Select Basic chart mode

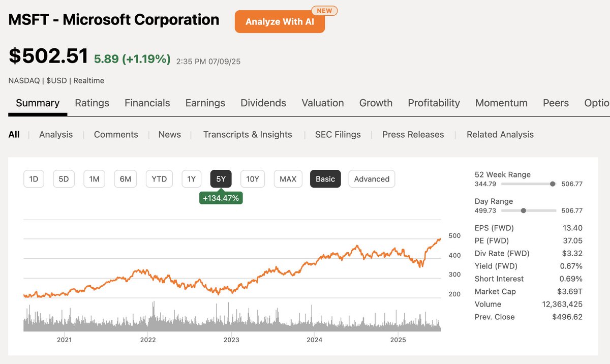(x=325, y=179)
